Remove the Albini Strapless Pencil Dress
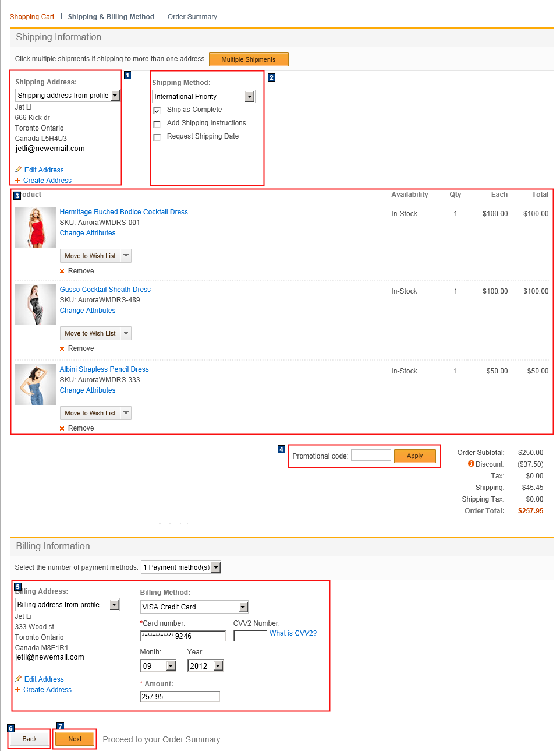Screen dimensions: 560x751 point(62,428)
